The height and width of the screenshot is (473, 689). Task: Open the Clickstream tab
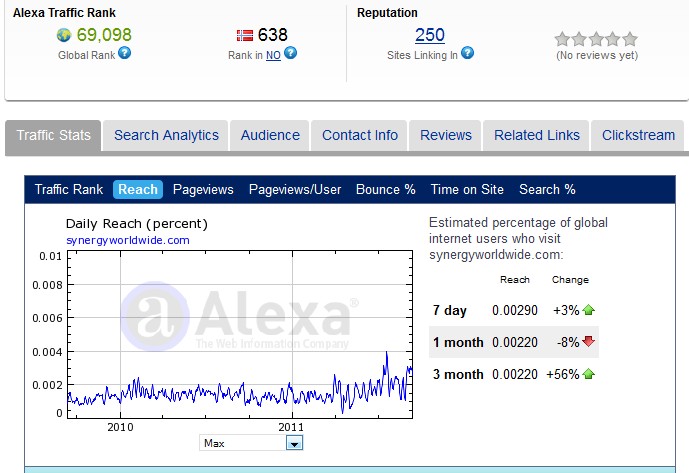638,135
